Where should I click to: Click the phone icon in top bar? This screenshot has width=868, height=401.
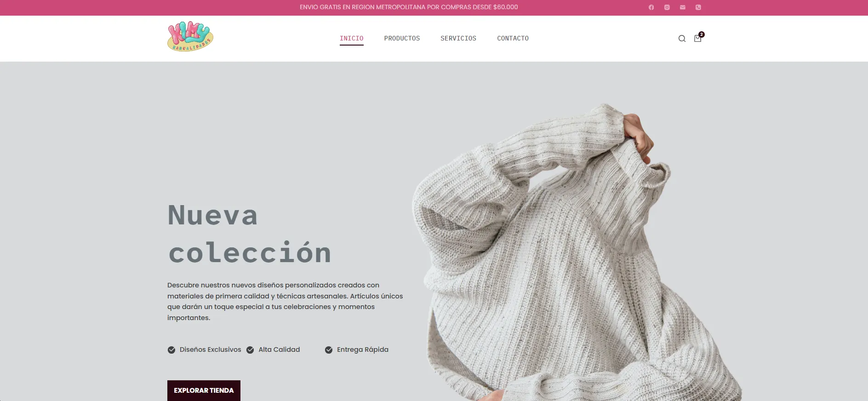698,7
